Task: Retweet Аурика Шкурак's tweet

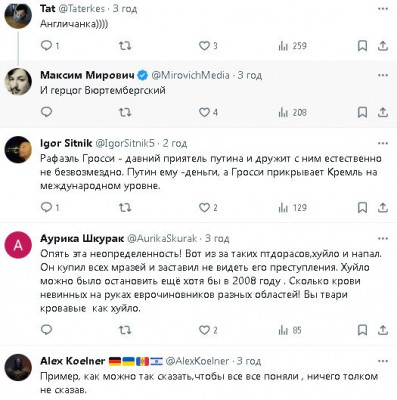Action: point(125,330)
